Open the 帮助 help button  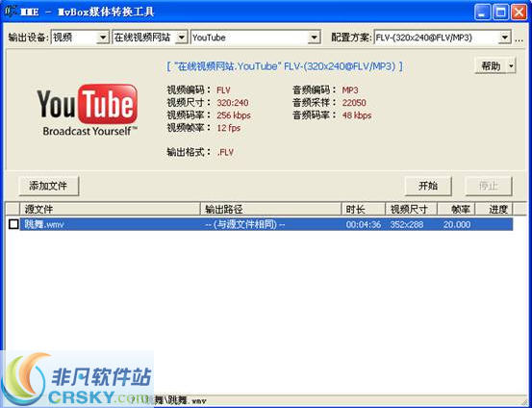click(491, 65)
